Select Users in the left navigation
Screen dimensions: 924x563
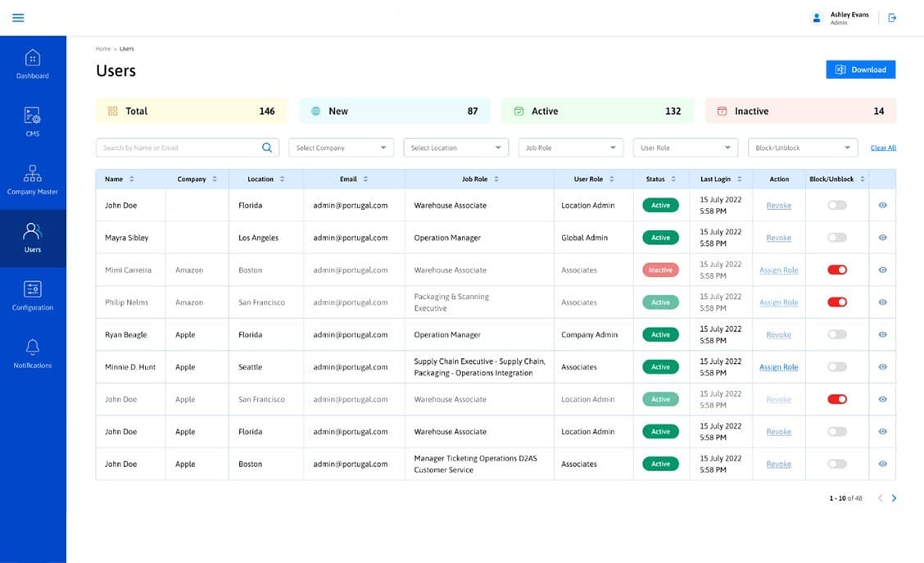(x=33, y=237)
